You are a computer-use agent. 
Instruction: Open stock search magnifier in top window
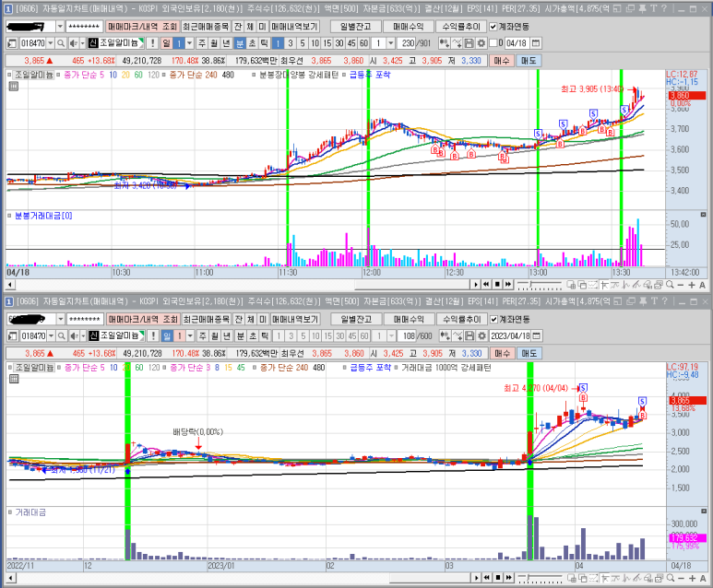point(61,43)
